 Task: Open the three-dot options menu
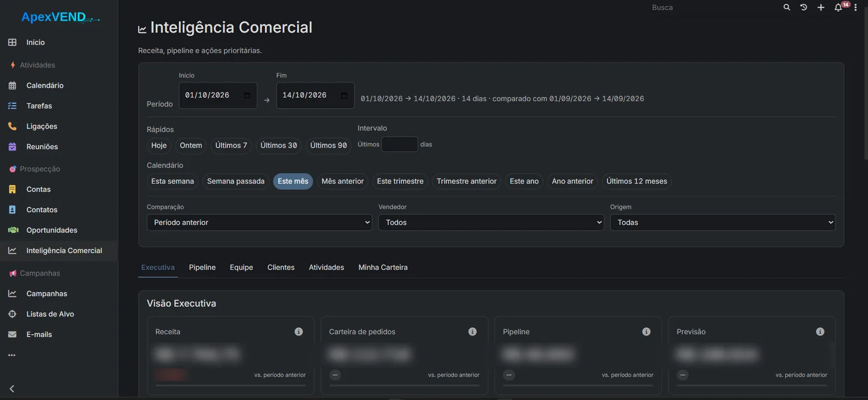[856, 8]
